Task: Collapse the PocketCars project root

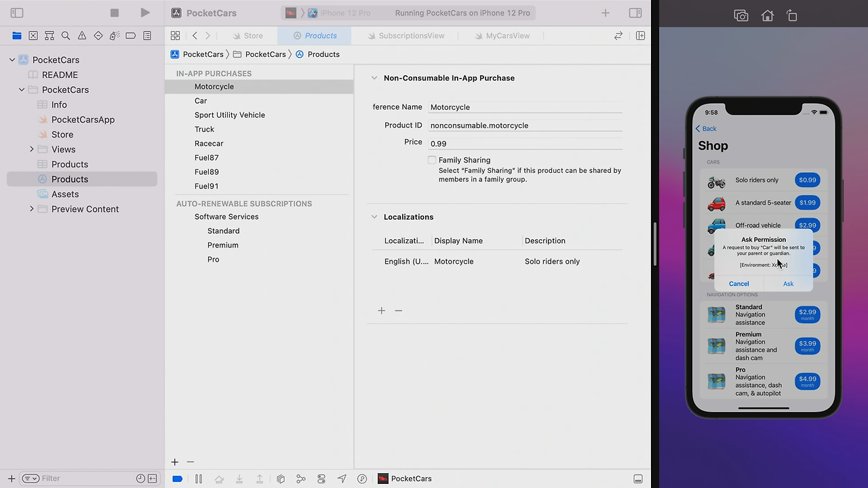Action: (x=12, y=60)
